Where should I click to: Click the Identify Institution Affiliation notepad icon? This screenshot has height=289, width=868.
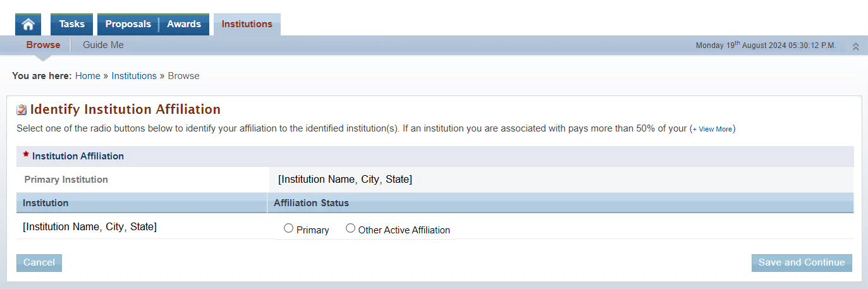(x=22, y=109)
